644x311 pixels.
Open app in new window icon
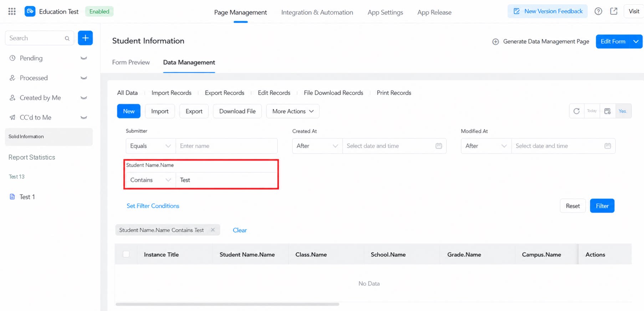614,11
